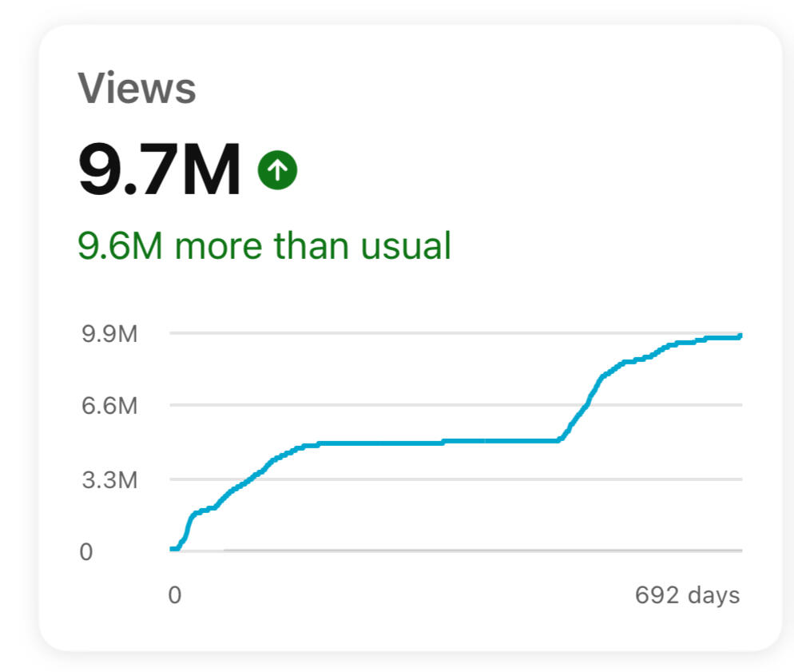
Task: Open the '9.6M more than usual' text
Action: [264, 245]
